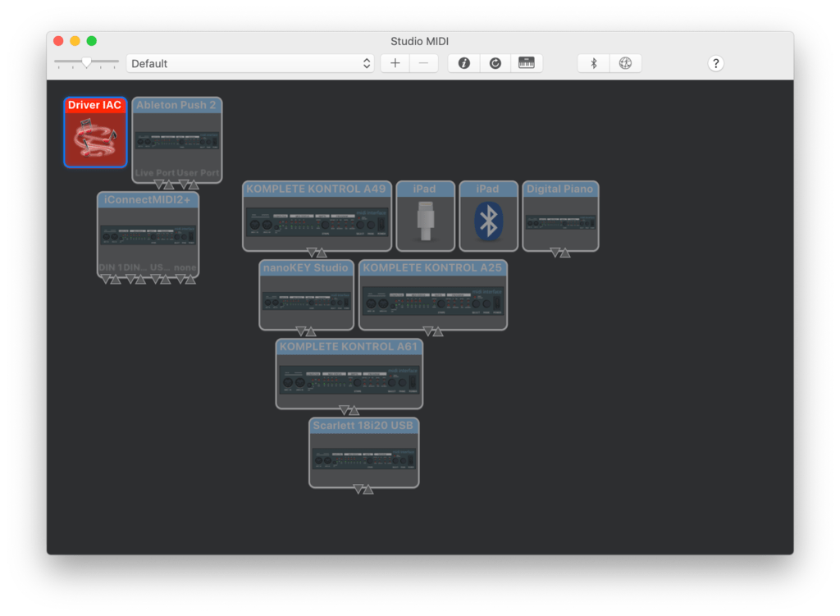This screenshot has height=616, width=840.
Task: Rescan MIDI using the circular-arrow toolbar icon
Action: tap(495, 63)
